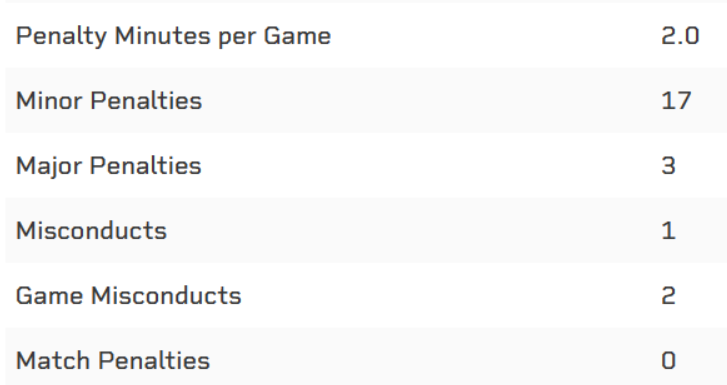Select the Minor Penalties value 17

676,101
